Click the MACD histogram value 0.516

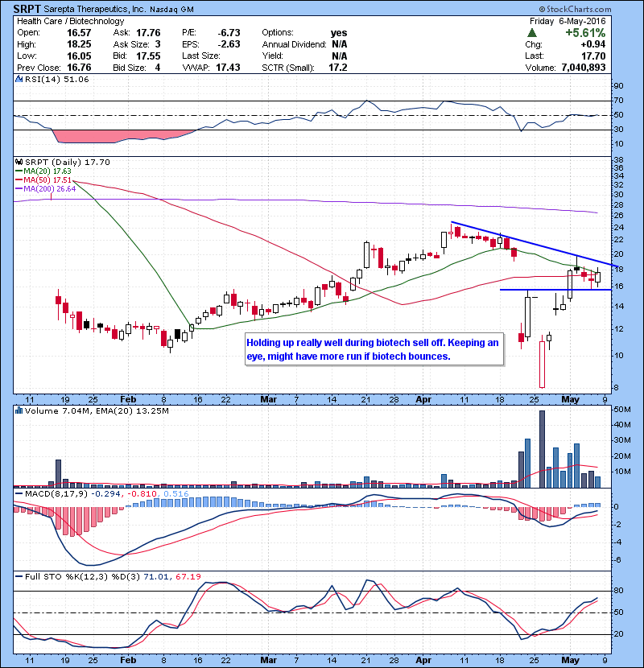coord(176,494)
